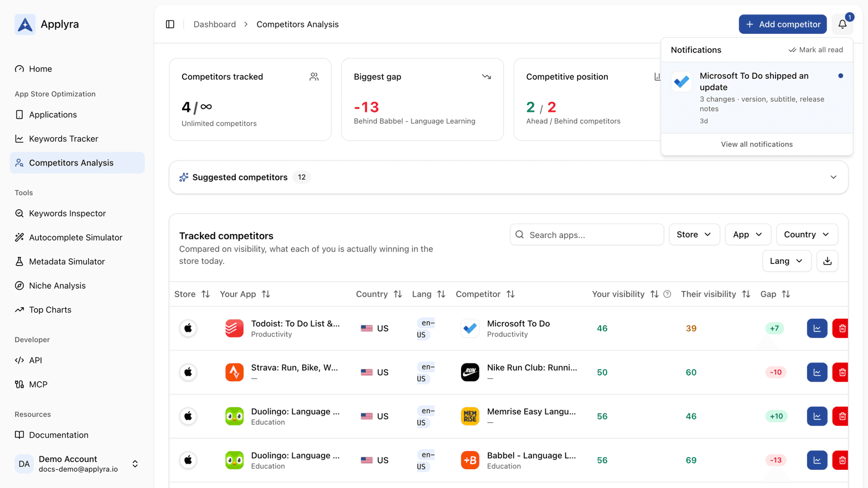Click the Dashboard breadcrumb link
The image size is (868, 488).
[215, 24]
